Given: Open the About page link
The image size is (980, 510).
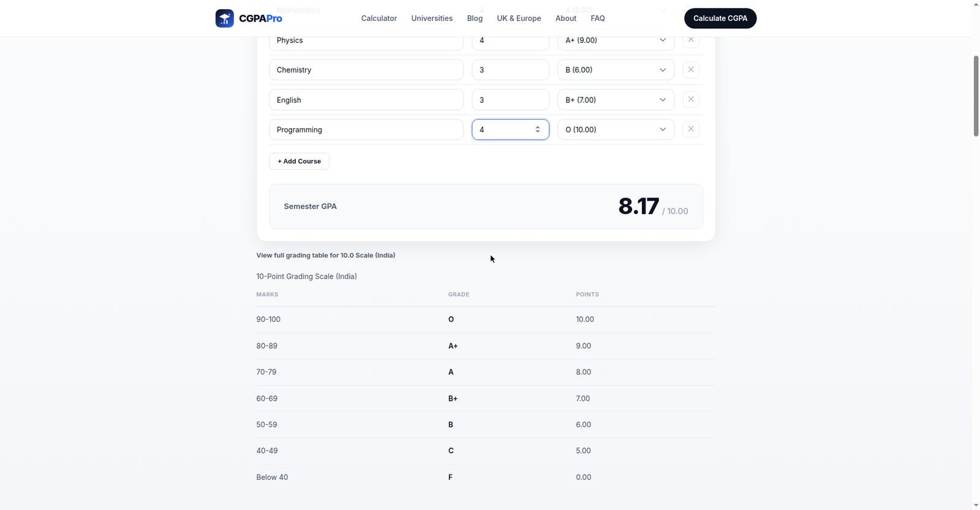Looking at the screenshot, I should point(566,18).
